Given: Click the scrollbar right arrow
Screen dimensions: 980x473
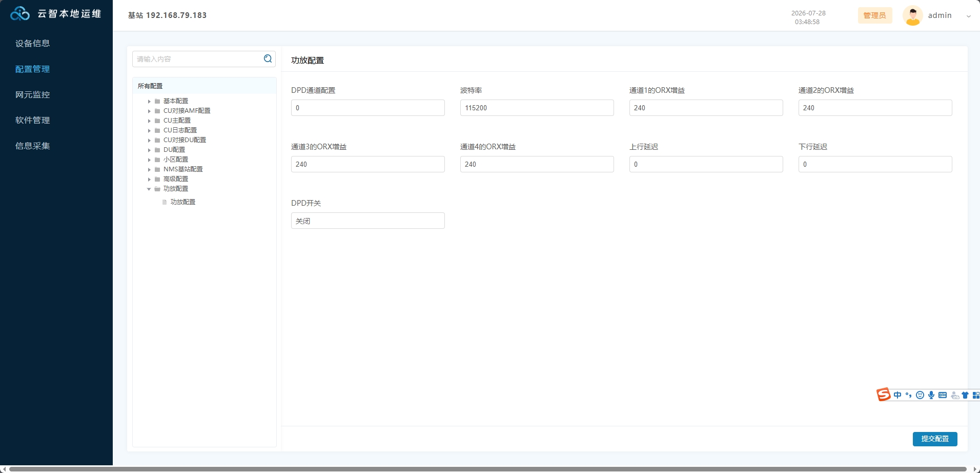Looking at the screenshot, I should [x=975, y=469].
